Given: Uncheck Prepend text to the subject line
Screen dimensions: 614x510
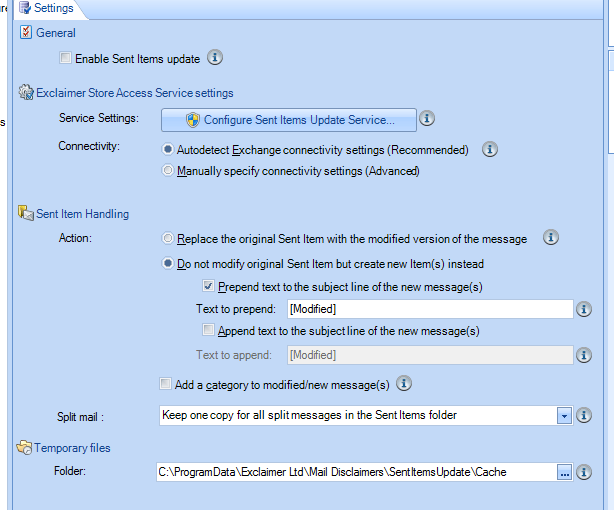Looking at the screenshot, I should (208, 286).
